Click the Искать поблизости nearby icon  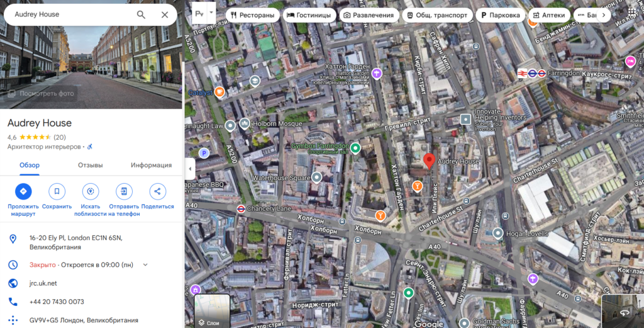click(x=91, y=192)
